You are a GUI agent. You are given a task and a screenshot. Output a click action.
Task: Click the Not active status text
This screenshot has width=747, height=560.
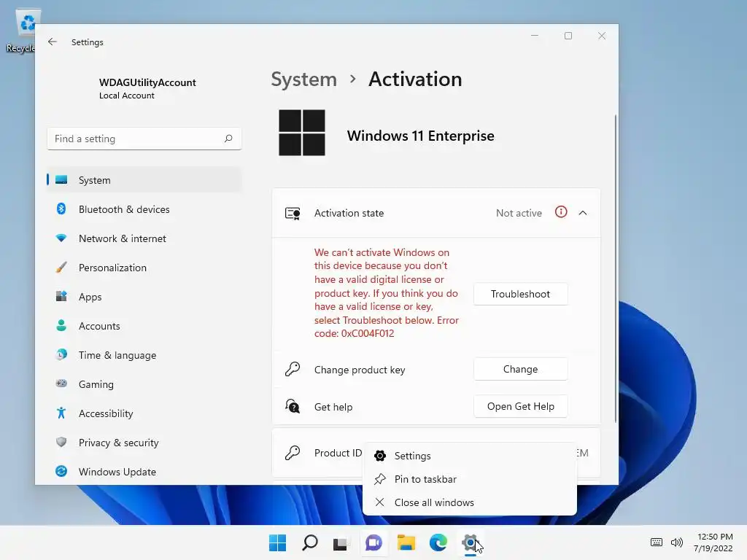519,213
